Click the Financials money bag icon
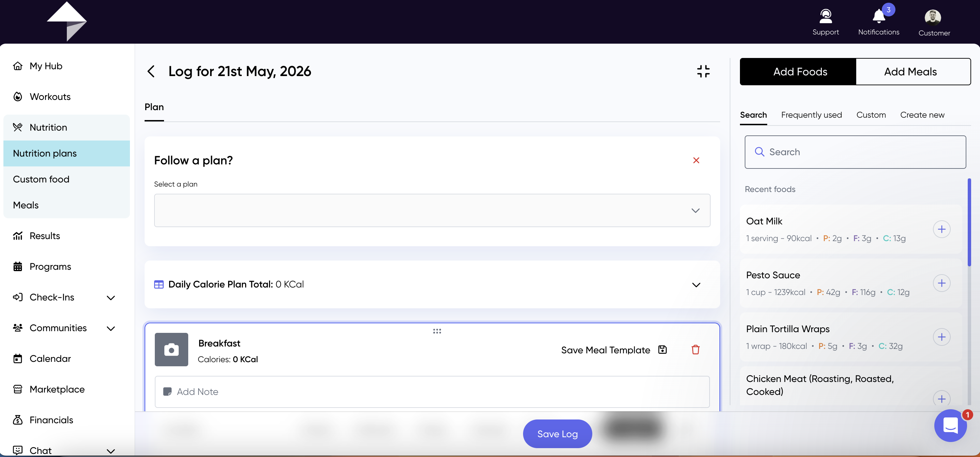Image resolution: width=980 pixels, height=457 pixels. (17, 420)
